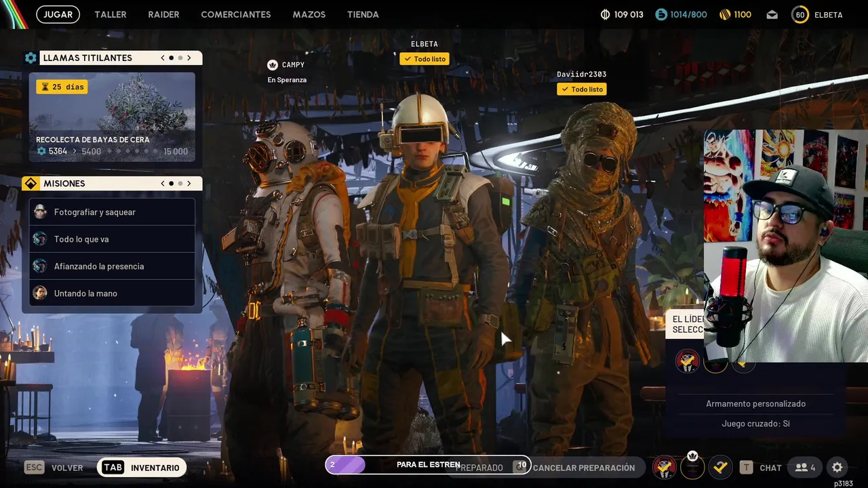Select the ELBETA name above center character
Image resolution: width=868 pixels, height=488 pixels.
425,45
